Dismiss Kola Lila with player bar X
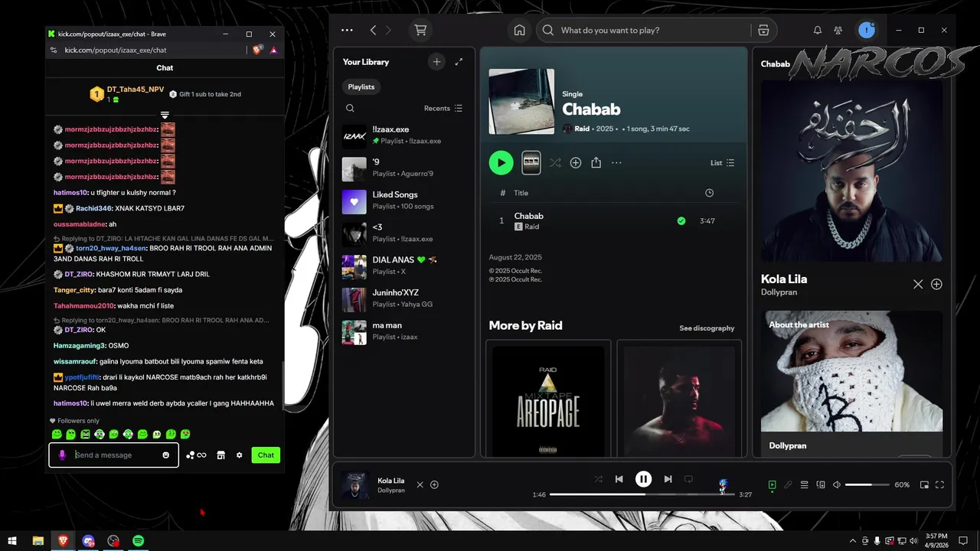The image size is (980, 551). coord(420,484)
